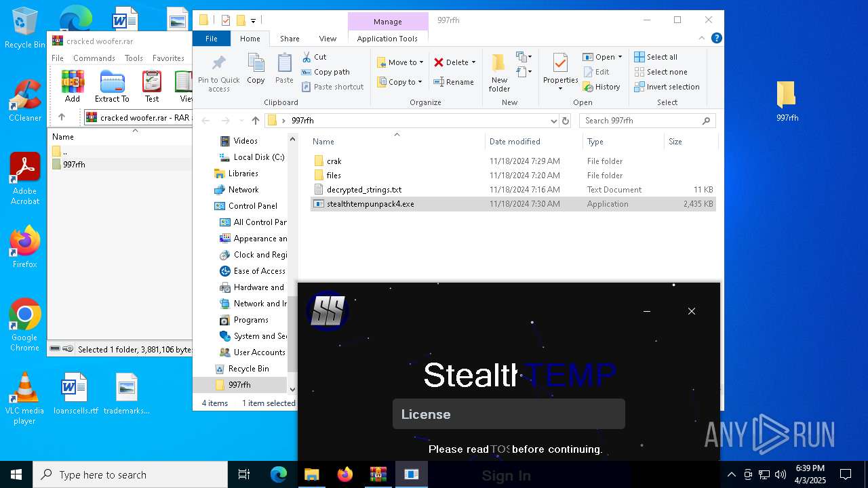This screenshot has width=868, height=488.
Task: Switch to the View ribbon tab
Action: click(x=328, y=39)
